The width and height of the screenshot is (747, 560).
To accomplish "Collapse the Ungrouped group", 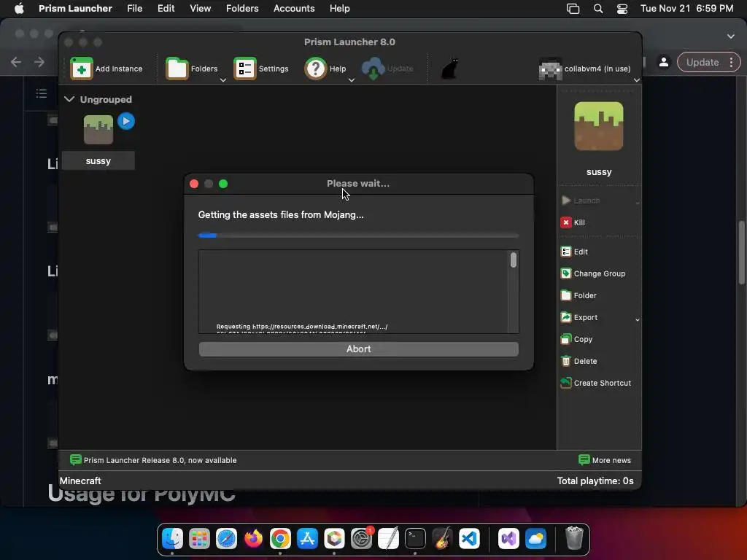I will point(69,99).
